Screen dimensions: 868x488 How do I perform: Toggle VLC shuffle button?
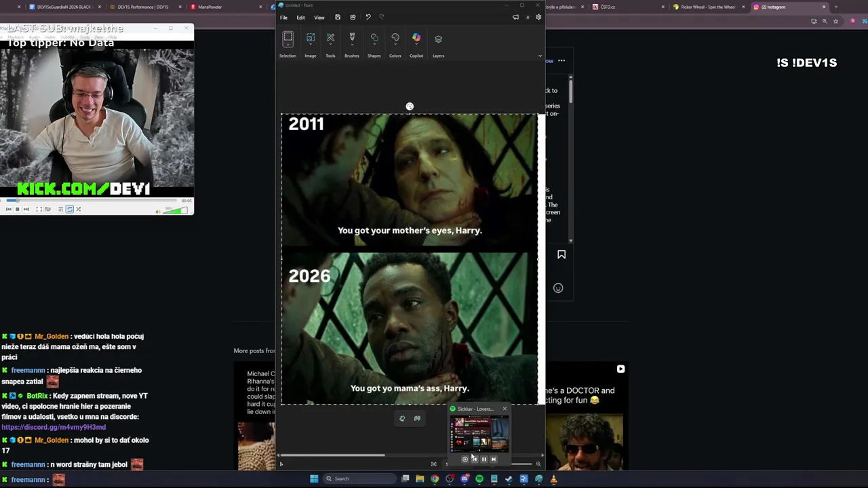pos(79,209)
